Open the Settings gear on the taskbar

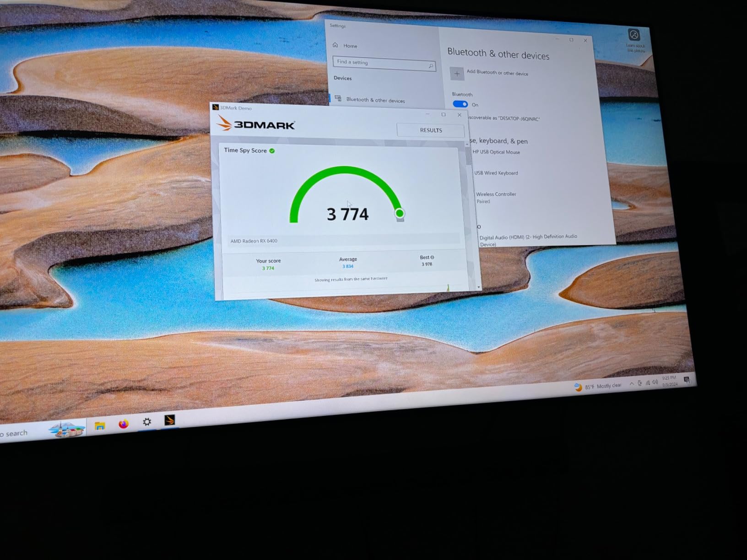click(x=146, y=422)
